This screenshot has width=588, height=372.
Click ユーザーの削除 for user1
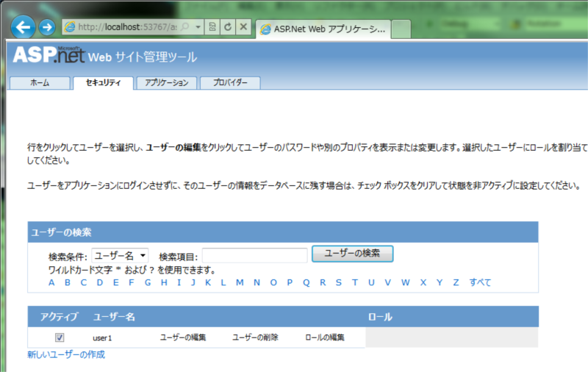[255, 337]
